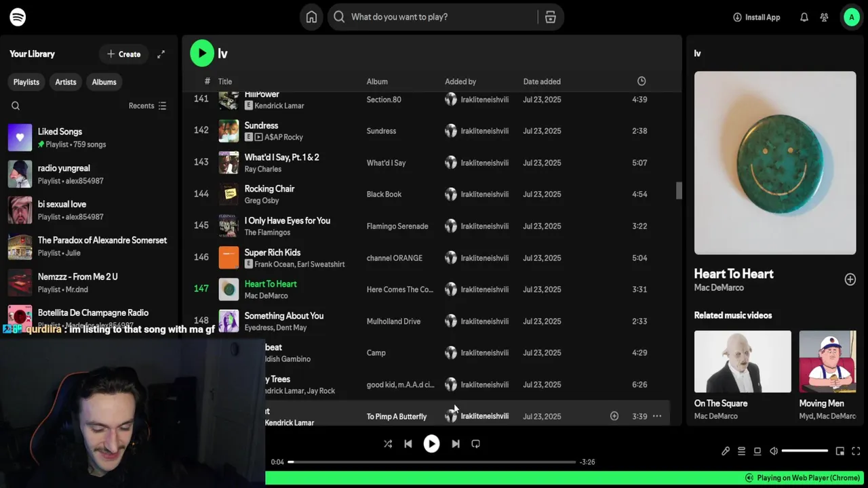Open the Spotify logo home link
Image resolution: width=868 pixels, height=488 pixels.
click(18, 17)
